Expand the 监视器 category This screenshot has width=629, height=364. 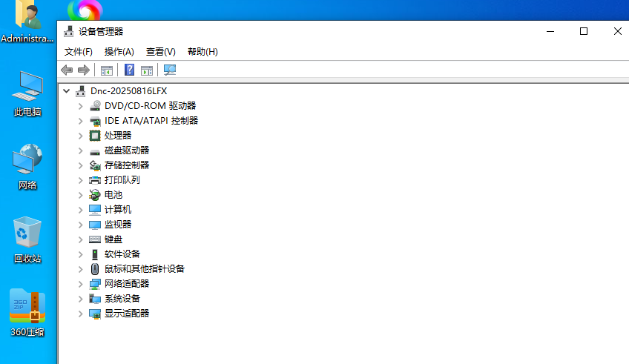pyautogui.click(x=80, y=225)
